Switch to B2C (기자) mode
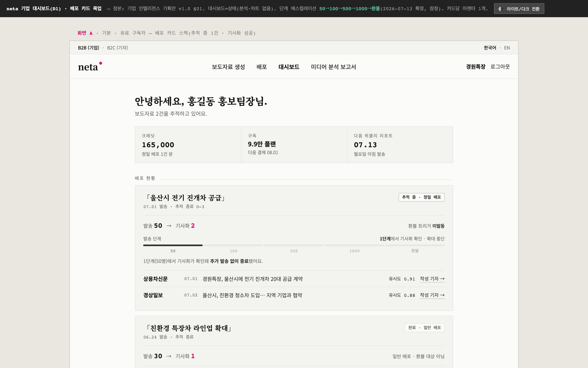The height and width of the screenshot is (368, 588). pos(117,48)
